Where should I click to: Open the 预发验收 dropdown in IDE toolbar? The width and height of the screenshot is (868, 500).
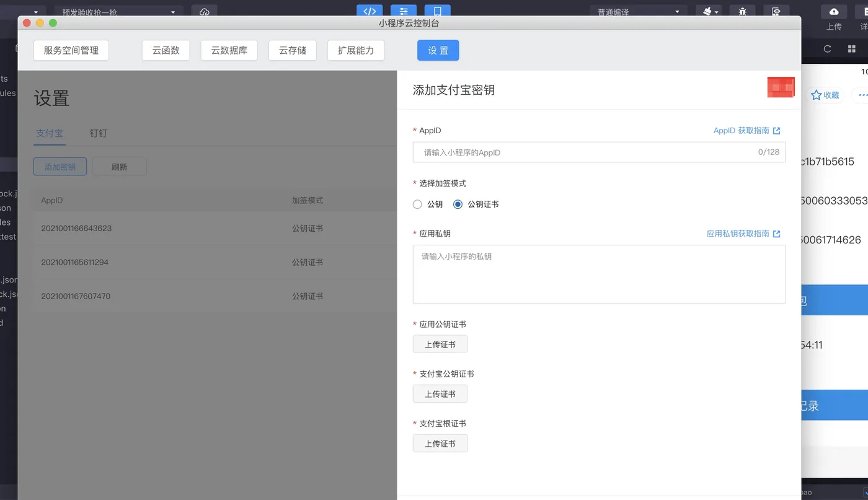pyautogui.click(x=118, y=11)
